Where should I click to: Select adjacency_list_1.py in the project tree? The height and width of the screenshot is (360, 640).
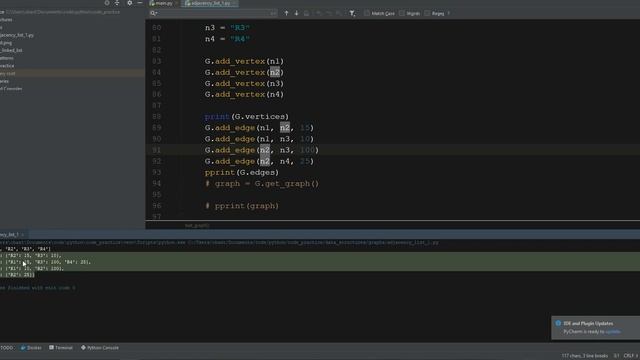(17, 35)
